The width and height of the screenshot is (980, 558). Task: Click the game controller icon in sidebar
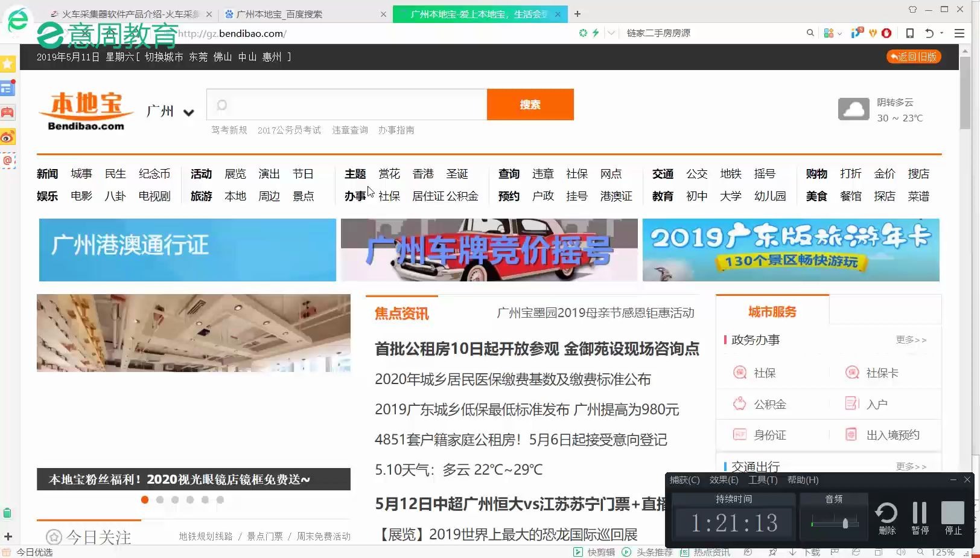point(8,112)
